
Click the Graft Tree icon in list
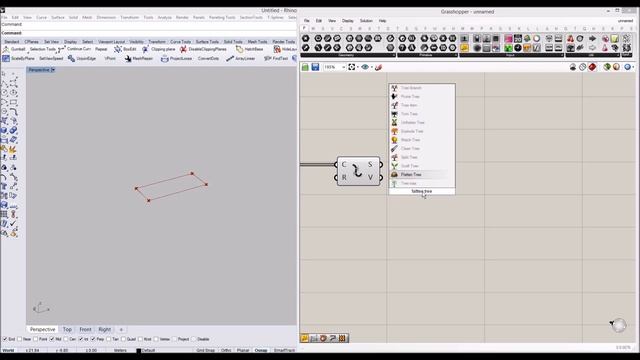click(x=394, y=166)
